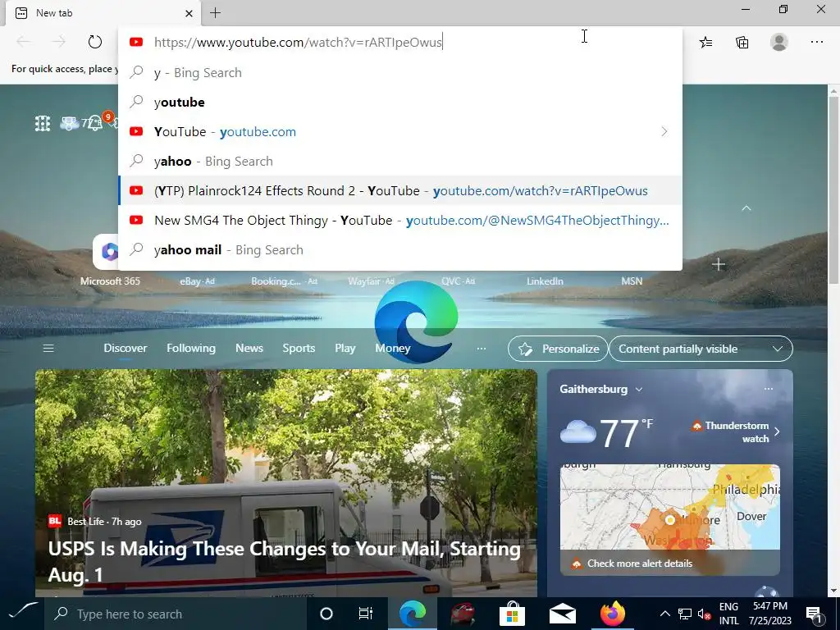
Task: Select the 'y - Bing Search' suggestion
Action: point(400,73)
